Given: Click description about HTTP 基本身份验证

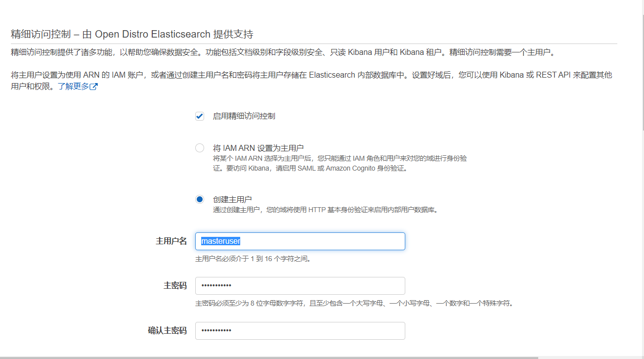Looking at the screenshot, I should pos(326,210).
